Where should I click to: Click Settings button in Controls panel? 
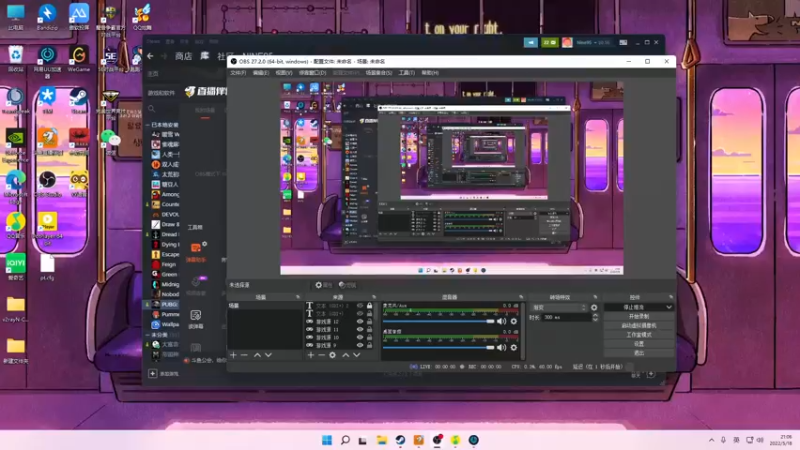pyautogui.click(x=639, y=344)
